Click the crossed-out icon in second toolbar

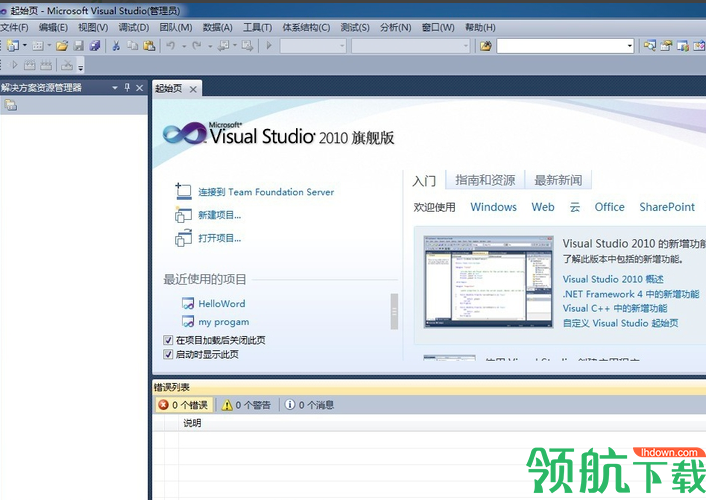[x=67, y=65]
